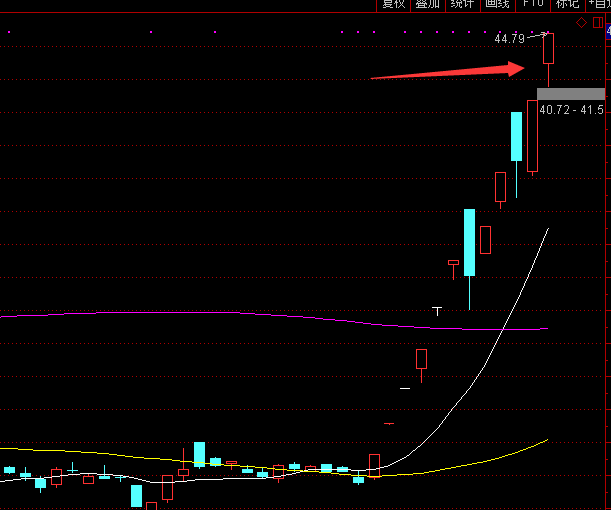Select the 画线 drawing tool

tap(497, 4)
